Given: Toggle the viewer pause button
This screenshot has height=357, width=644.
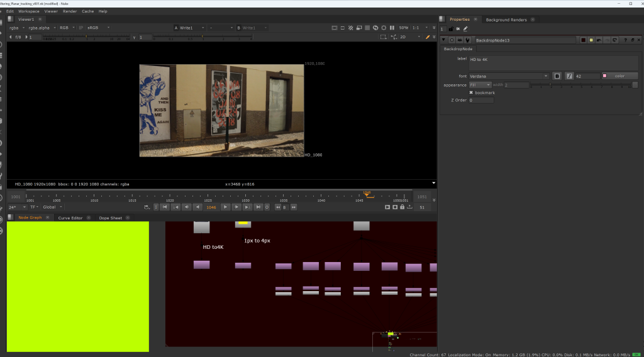Looking at the screenshot, I should (x=392, y=28).
